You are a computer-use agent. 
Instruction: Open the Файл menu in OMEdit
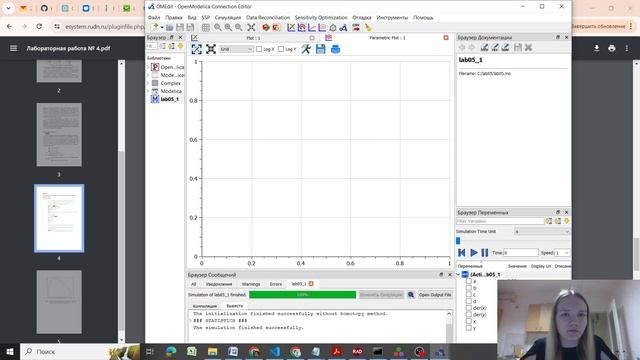[154, 18]
